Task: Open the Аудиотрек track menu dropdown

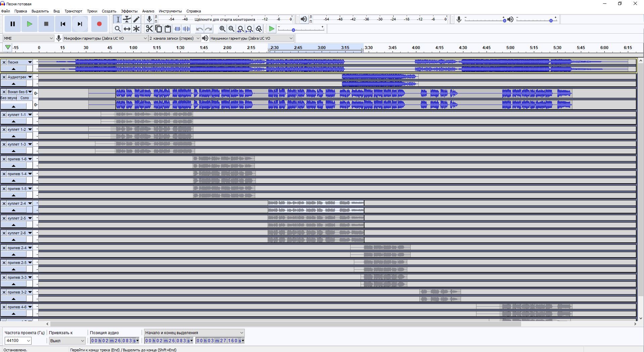Action: pyautogui.click(x=19, y=77)
